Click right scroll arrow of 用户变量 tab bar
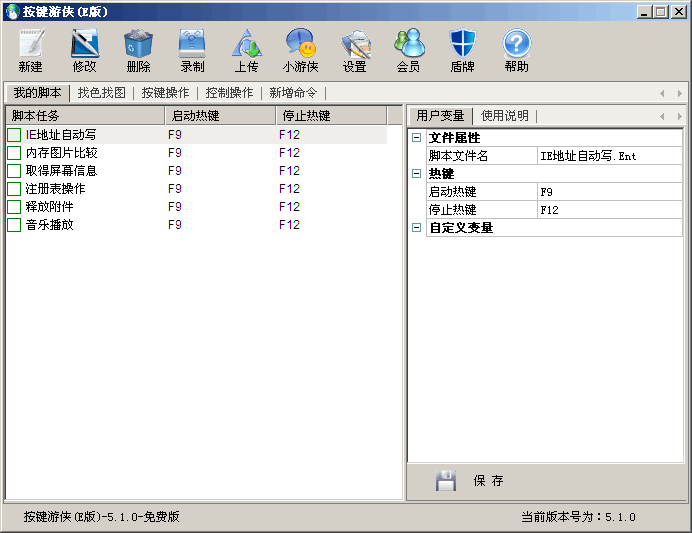The image size is (692, 533). tap(680, 116)
